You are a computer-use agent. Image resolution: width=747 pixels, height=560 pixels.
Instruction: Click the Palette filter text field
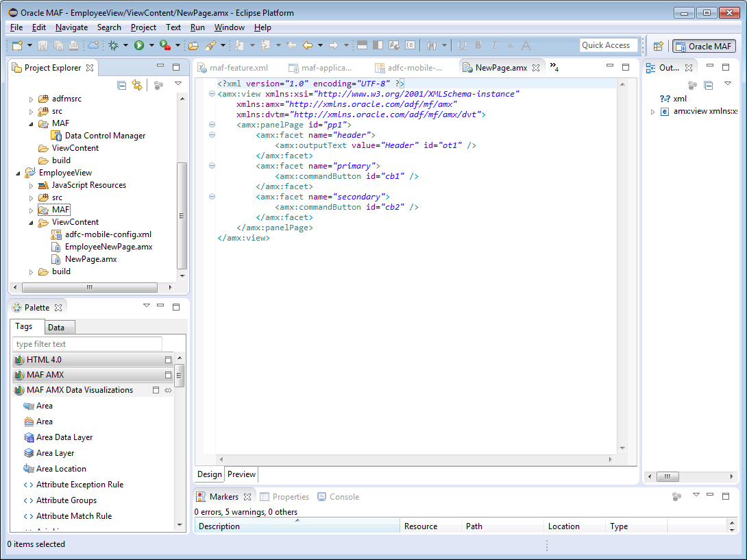point(88,344)
